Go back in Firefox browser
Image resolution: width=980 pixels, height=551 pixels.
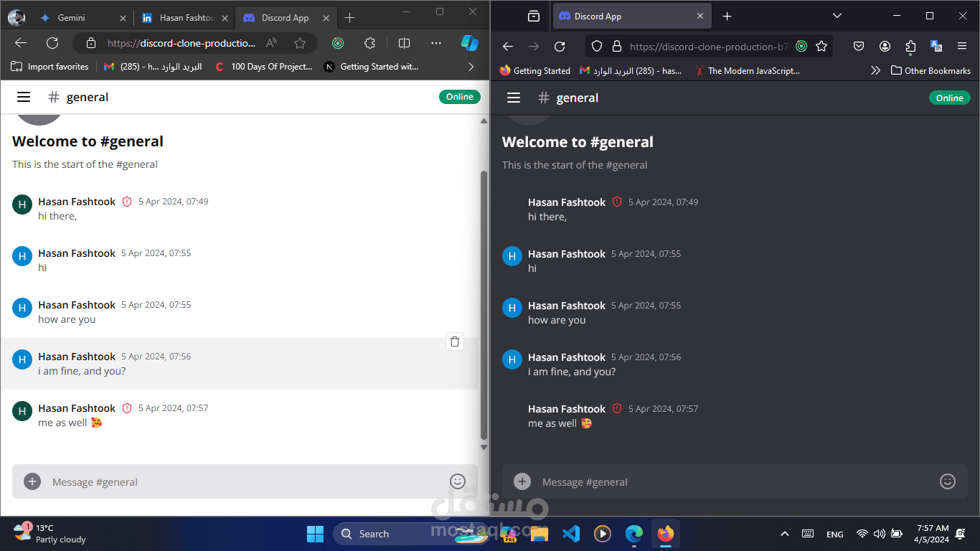[x=508, y=47]
